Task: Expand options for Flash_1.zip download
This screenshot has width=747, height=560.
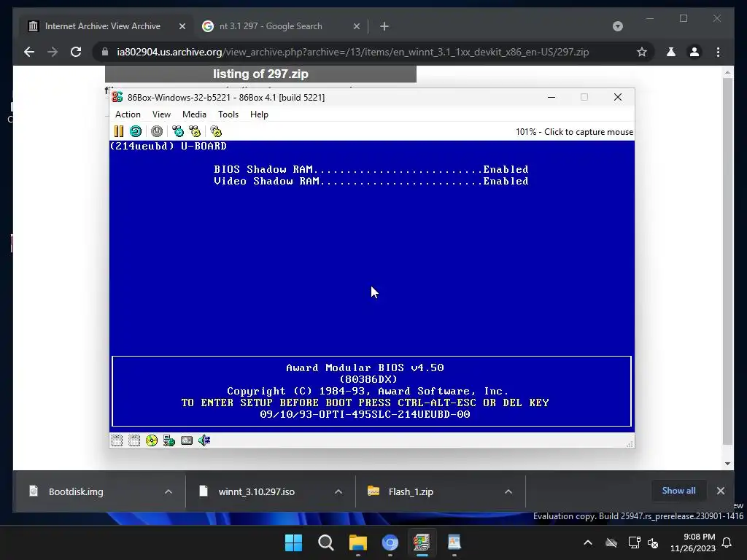Action: tap(508, 491)
